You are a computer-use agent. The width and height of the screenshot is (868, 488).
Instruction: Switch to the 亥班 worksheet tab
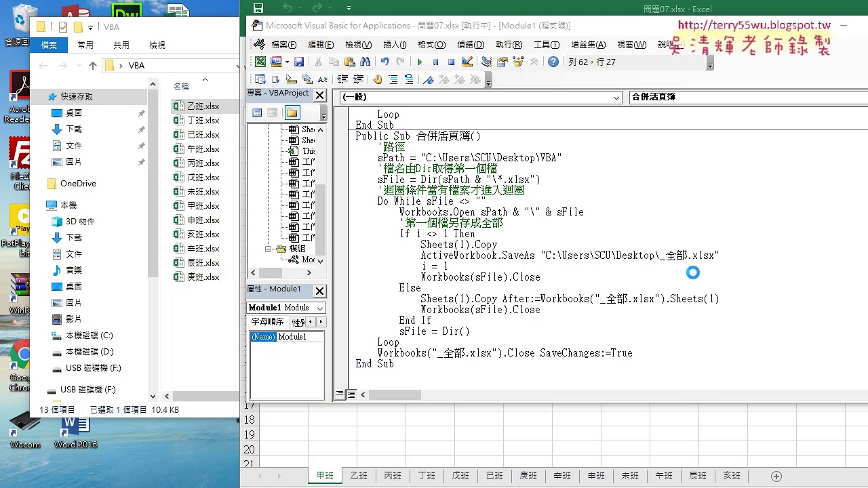[732, 476]
